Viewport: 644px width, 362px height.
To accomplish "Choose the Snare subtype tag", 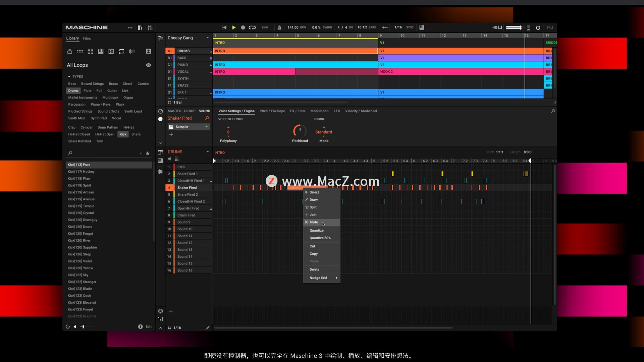I will [136, 134].
